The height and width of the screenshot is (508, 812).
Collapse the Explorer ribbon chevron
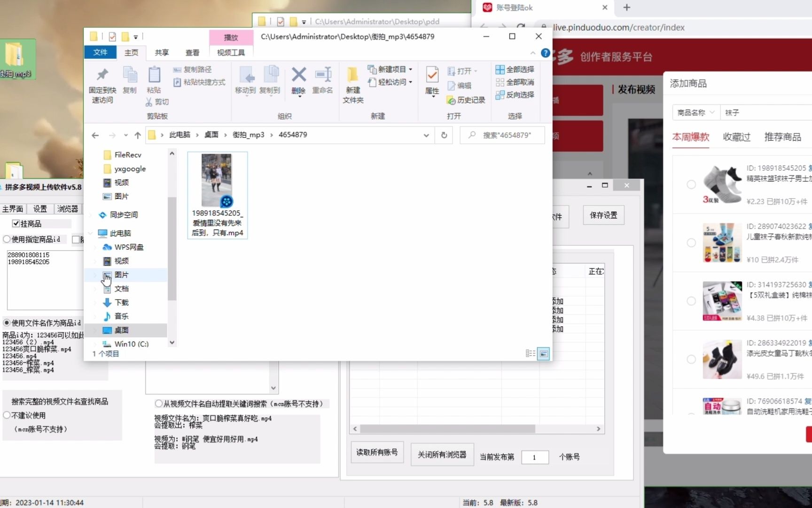point(532,53)
